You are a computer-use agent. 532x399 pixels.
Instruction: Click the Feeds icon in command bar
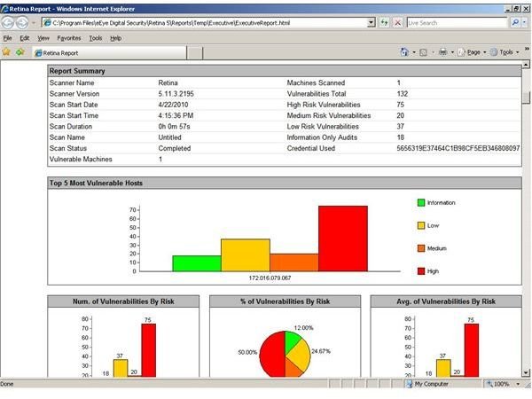(x=423, y=52)
